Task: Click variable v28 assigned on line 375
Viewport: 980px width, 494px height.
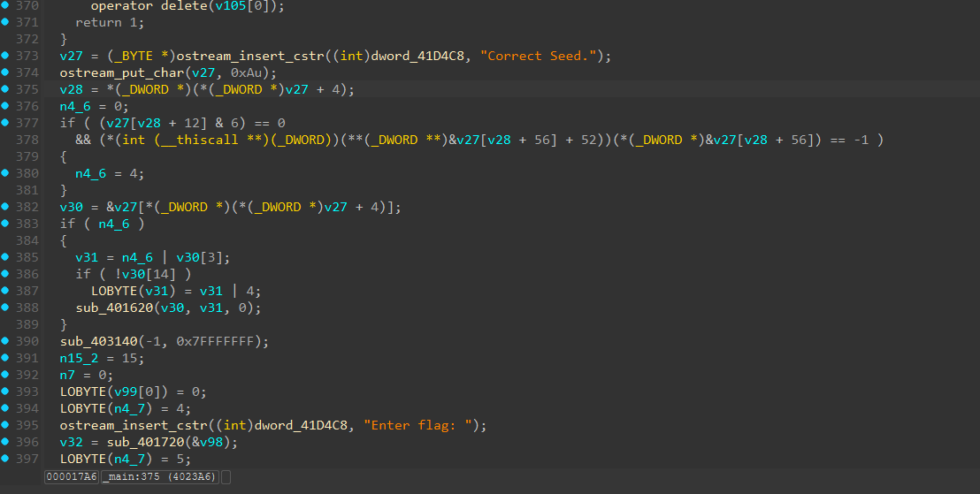Action: (72, 89)
